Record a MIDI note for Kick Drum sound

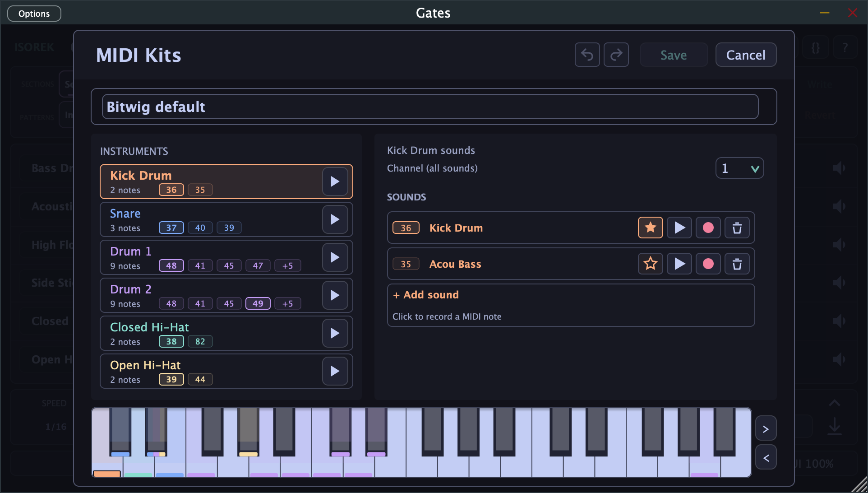tap(708, 228)
